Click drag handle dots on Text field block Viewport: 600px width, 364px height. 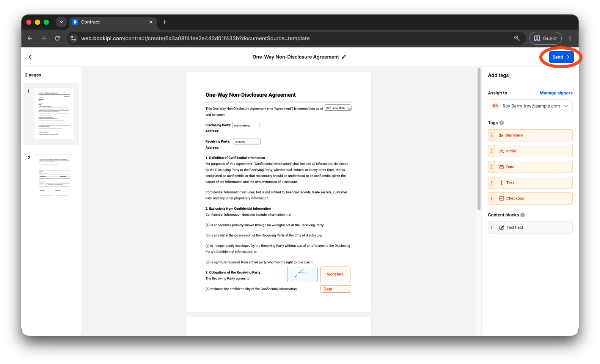coord(492,227)
